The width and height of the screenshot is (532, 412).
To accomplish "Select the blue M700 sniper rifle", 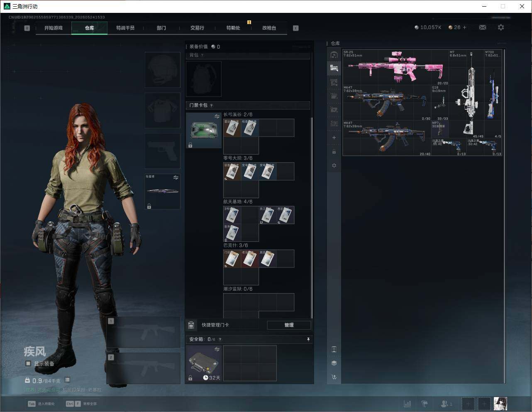I will click(493, 94).
